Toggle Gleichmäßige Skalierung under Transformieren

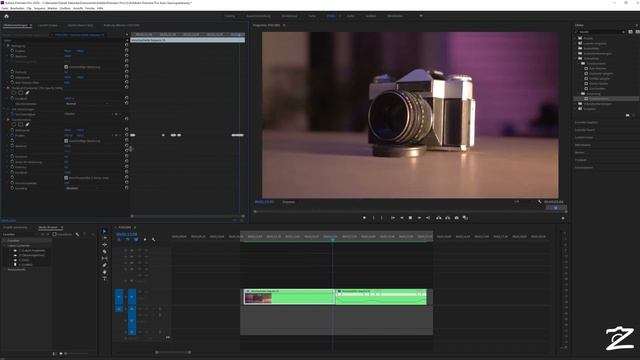66,141
